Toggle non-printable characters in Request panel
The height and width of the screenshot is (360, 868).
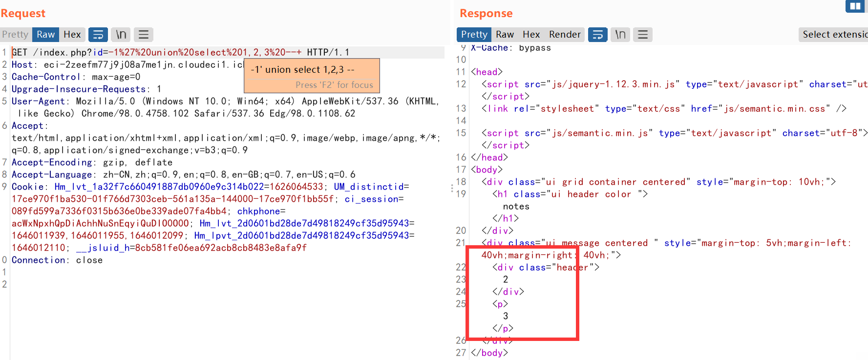pyautogui.click(x=121, y=34)
